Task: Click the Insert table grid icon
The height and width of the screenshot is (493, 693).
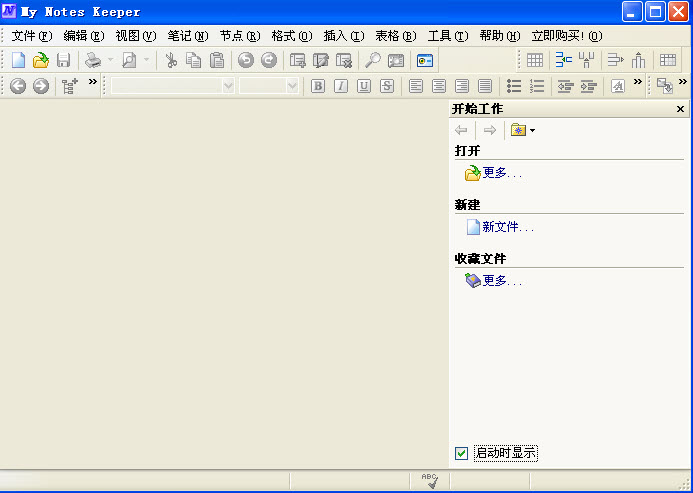Action: pos(535,61)
